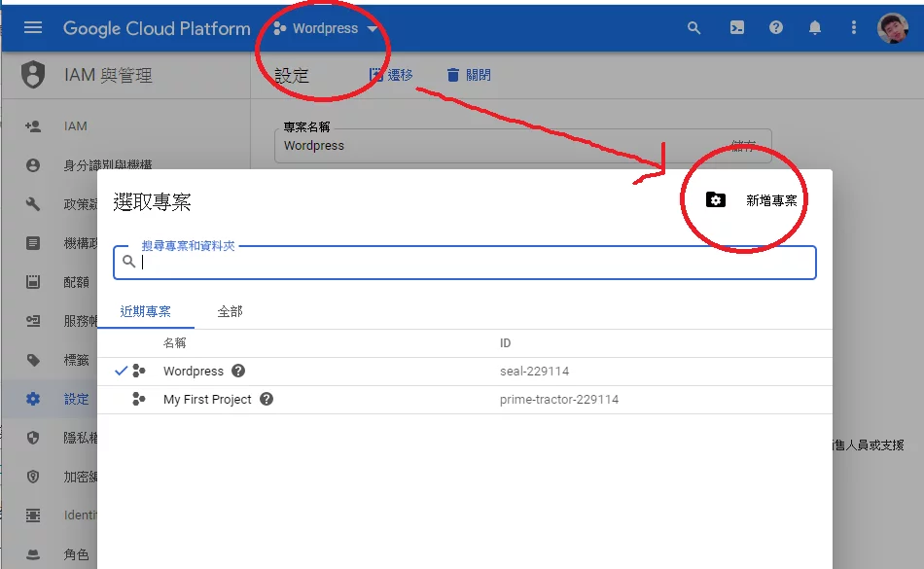Viewport: 924px width, 569px height.
Task: Click the IAM add-person icon in sidebar
Action: pyautogui.click(x=33, y=126)
